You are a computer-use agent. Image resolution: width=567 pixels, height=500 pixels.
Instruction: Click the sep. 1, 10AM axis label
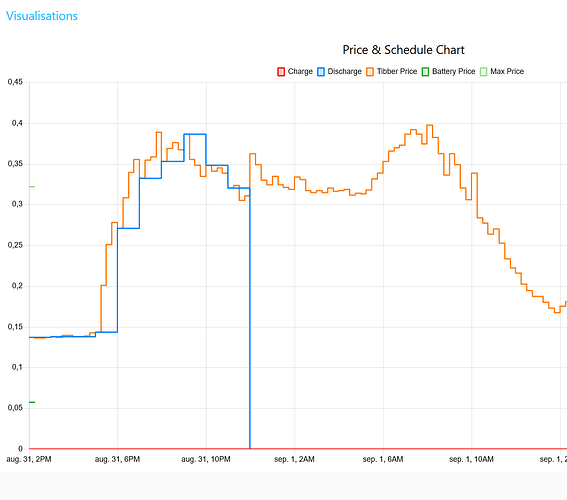pos(471,460)
